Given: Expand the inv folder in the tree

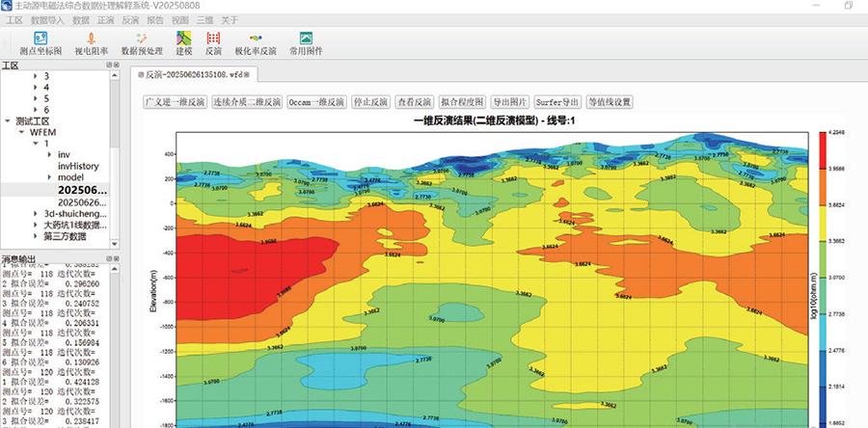Looking at the screenshot, I should [x=48, y=155].
